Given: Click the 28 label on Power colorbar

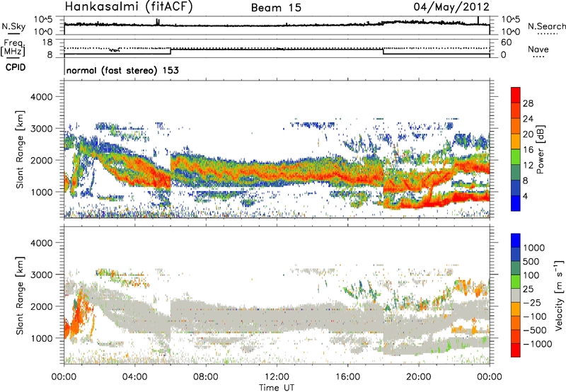Looking at the screenshot, I should coord(528,103).
